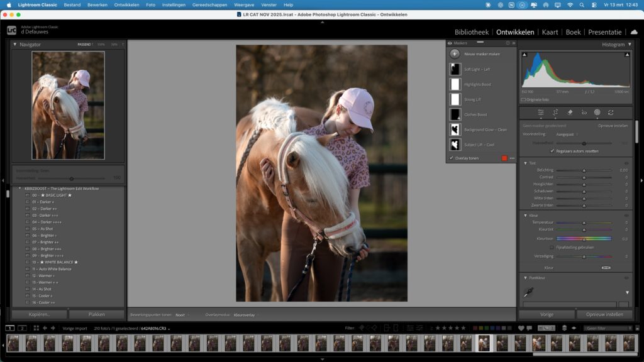Click the Nieuwe masker maken plus icon
This screenshot has width=644, height=362.
point(454,53)
